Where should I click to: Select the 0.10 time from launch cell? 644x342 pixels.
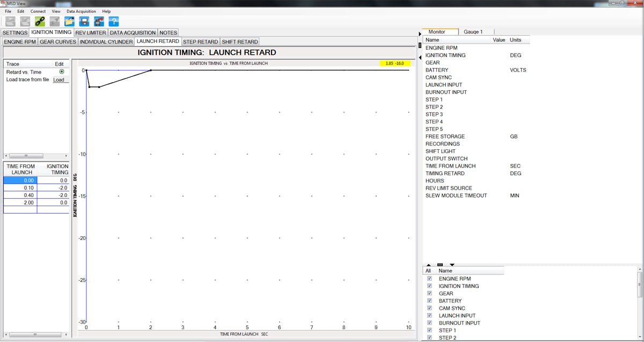[x=20, y=188]
